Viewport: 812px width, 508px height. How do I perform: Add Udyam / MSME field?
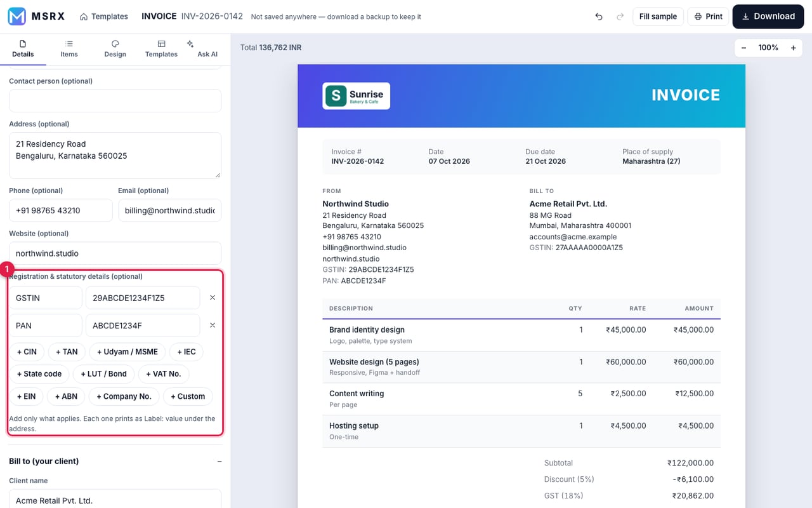pyautogui.click(x=128, y=352)
